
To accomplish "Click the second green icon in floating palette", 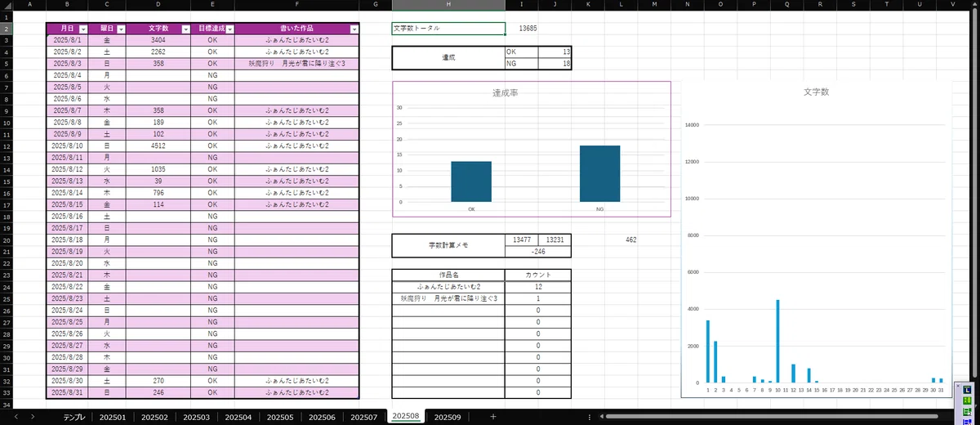I will (967, 400).
